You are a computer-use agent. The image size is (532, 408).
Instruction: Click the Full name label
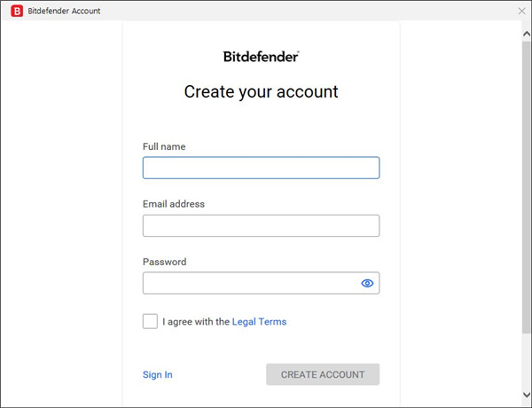pos(164,146)
